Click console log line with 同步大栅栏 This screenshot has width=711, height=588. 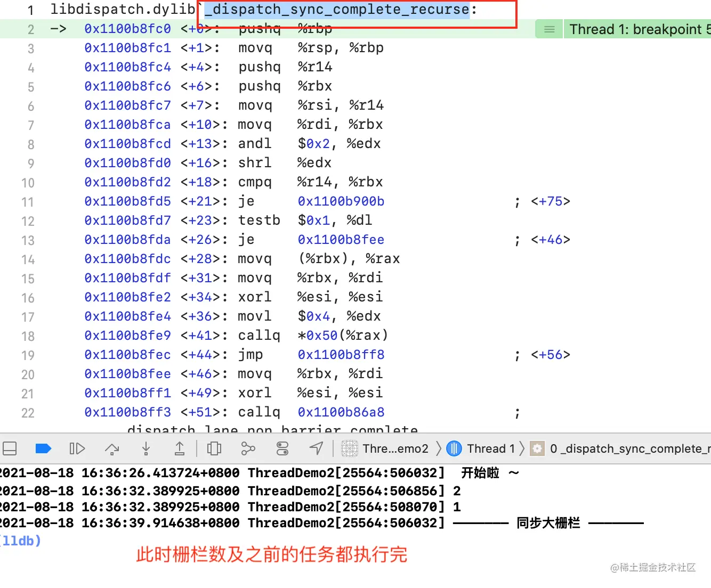coord(322,523)
